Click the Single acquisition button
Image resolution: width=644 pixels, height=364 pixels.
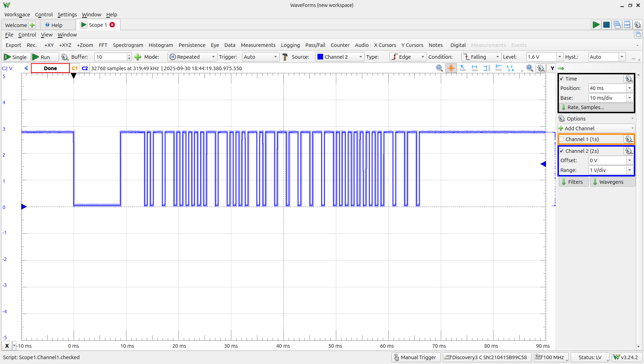click(x=16, y=57)
